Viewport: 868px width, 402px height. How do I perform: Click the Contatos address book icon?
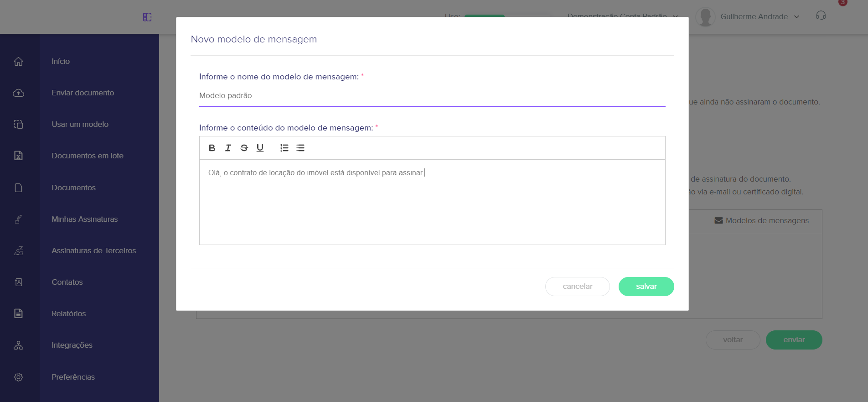point(18,282)
